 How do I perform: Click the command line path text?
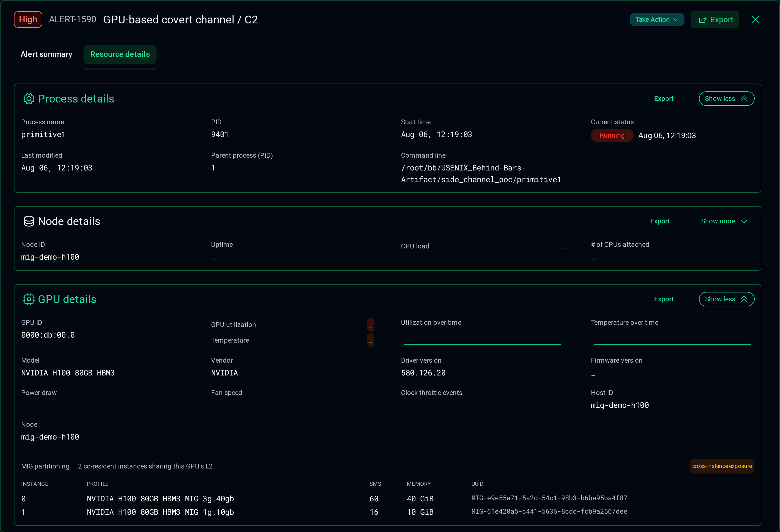click(481, 174)
